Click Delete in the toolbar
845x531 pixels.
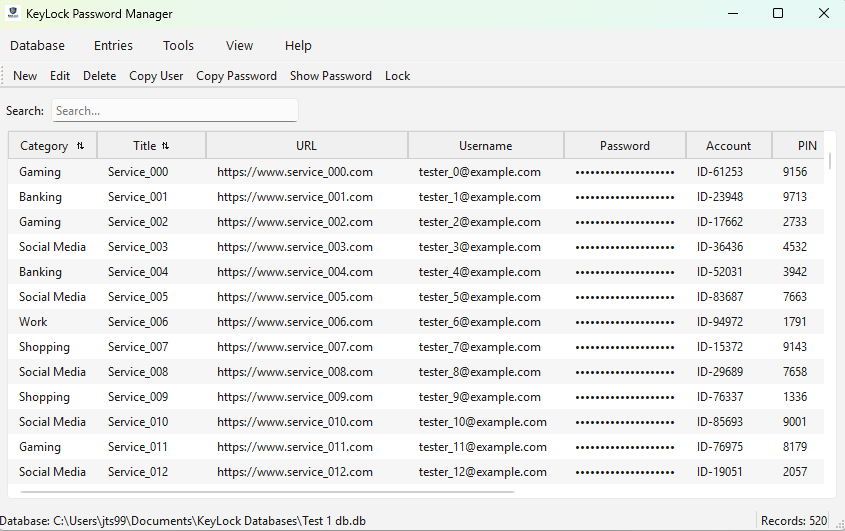(x=99, y=76)
